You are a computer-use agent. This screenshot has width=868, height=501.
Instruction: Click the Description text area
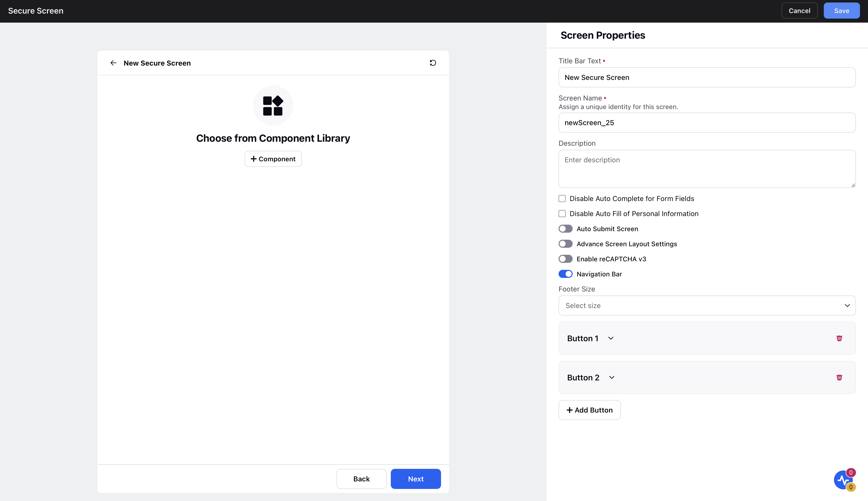click(707, 169)
